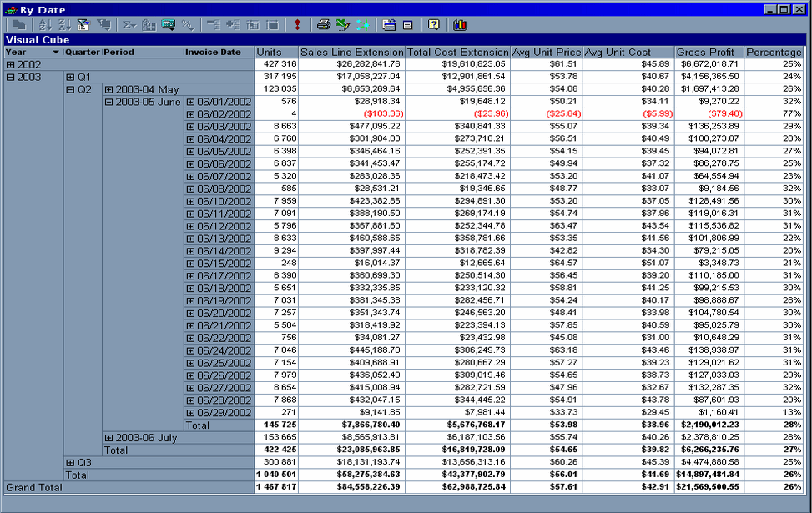
Task: Click the Gross Profit column header
Action: point(709,52)
